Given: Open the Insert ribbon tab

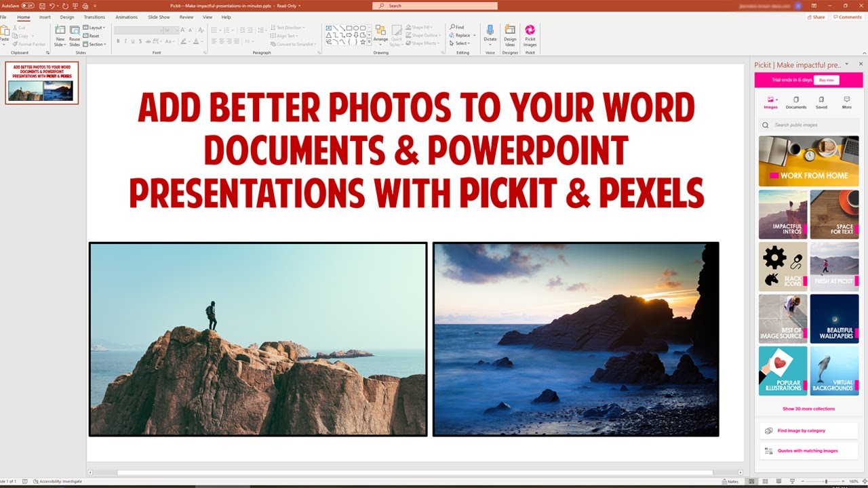Looking at the screenshot, I should [45, 17].
